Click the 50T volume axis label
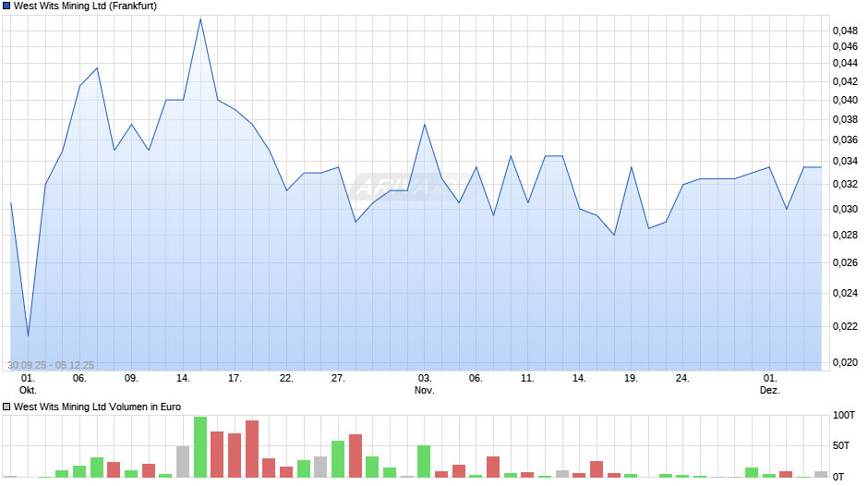Screen dimensions: 868x486 [841, 446]
